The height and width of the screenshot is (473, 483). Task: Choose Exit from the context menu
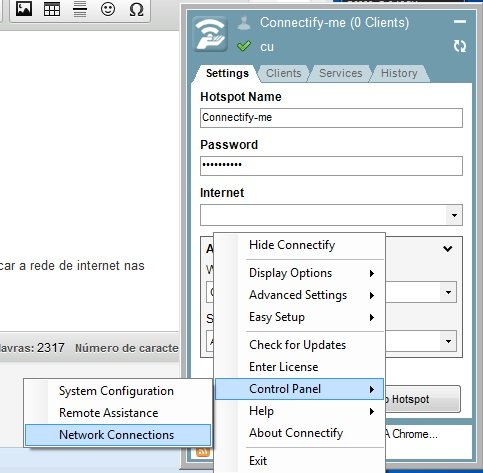click(x=299, y=461)
